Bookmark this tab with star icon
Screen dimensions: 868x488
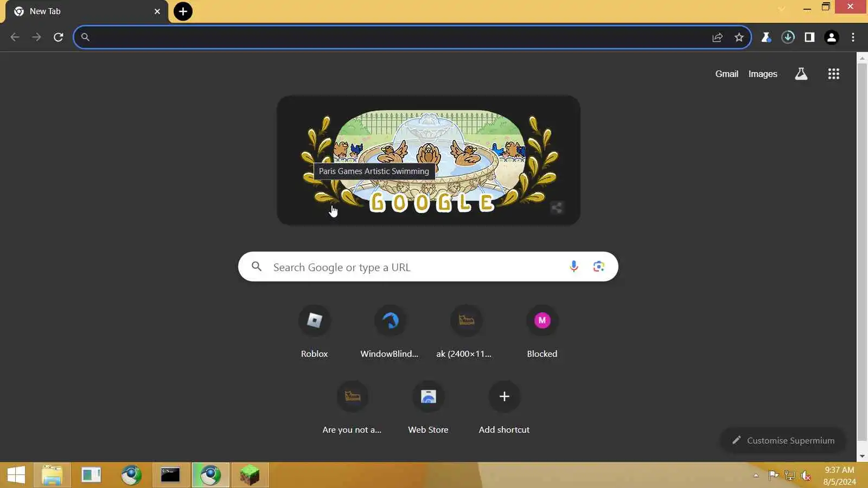[x=739, y=37]
